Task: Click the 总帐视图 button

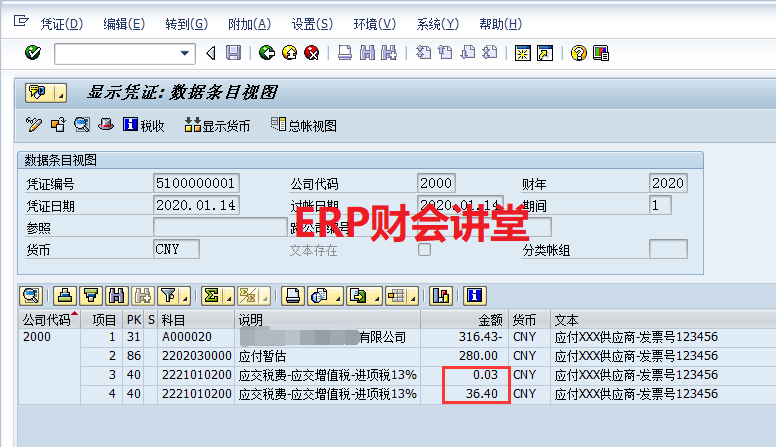Action: coord(304,125)
